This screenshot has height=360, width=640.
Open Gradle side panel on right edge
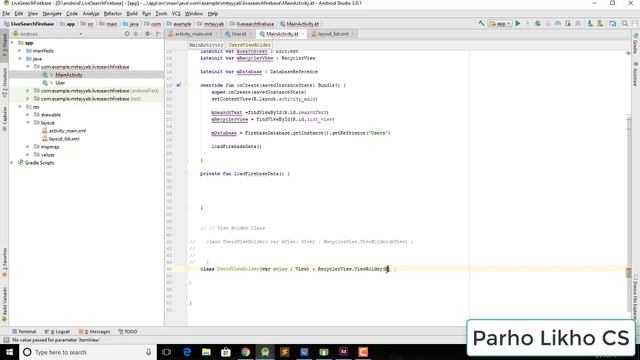point(636,44)
